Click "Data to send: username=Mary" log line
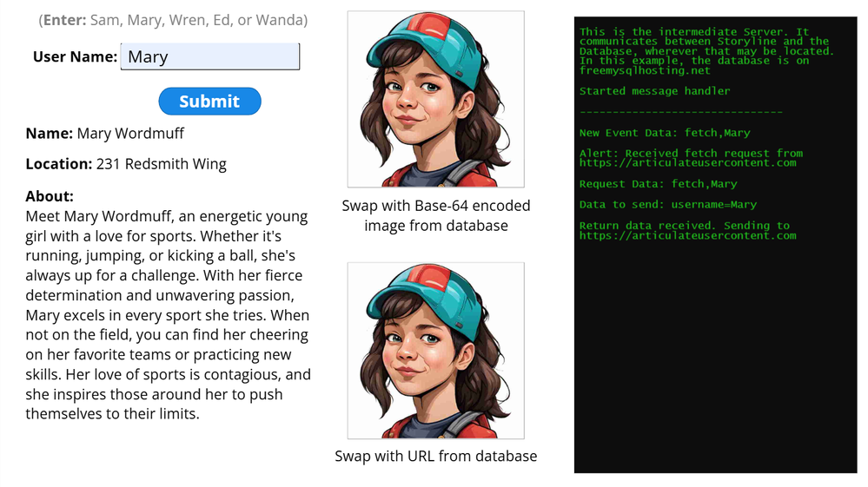The image size is (868, 487). click(x=667, y=205)
